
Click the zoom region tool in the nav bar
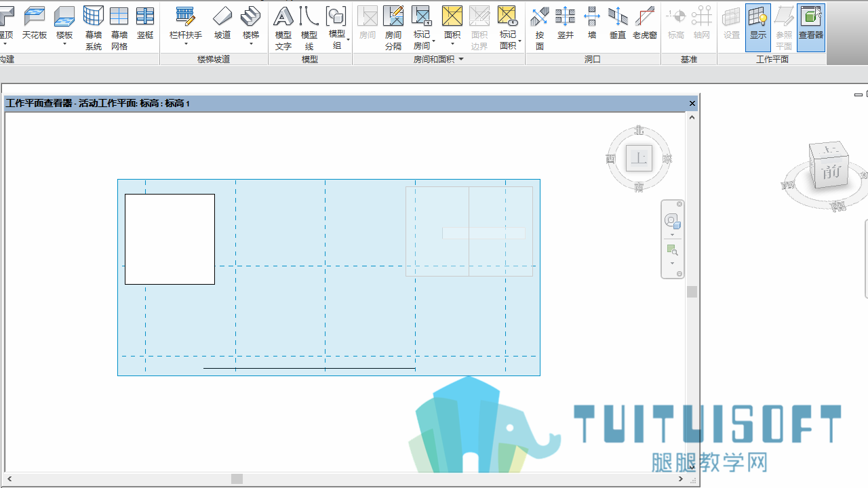tap(672, 250)
